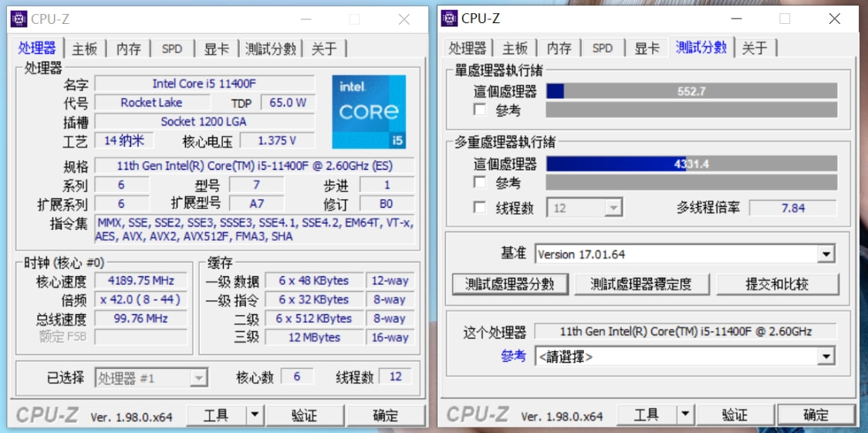Click the name field Intel Core i5 11400F
The width and height of the screenshot is (868, 433).
[204, 83]
